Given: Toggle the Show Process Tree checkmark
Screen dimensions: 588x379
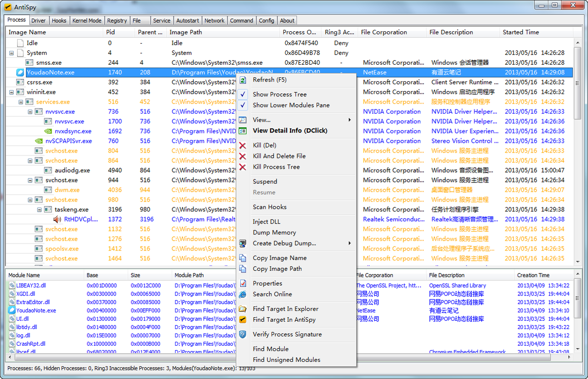Looking at the screenshot, I should pyautogui.click(x=243, y=94).
